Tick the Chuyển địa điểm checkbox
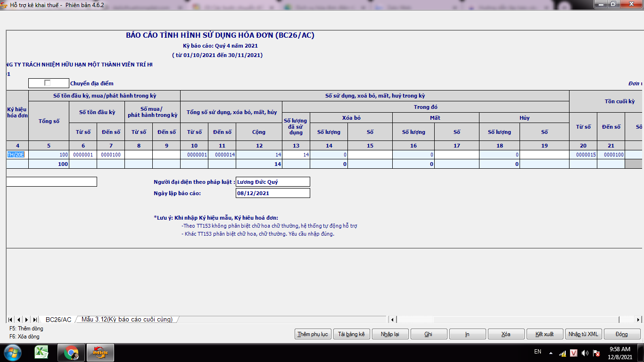 [x=47, y=83]
